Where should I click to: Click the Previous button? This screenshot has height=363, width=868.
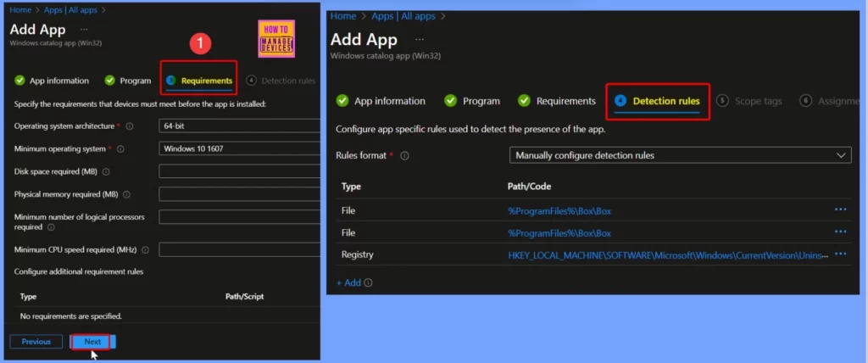(36, 342)
